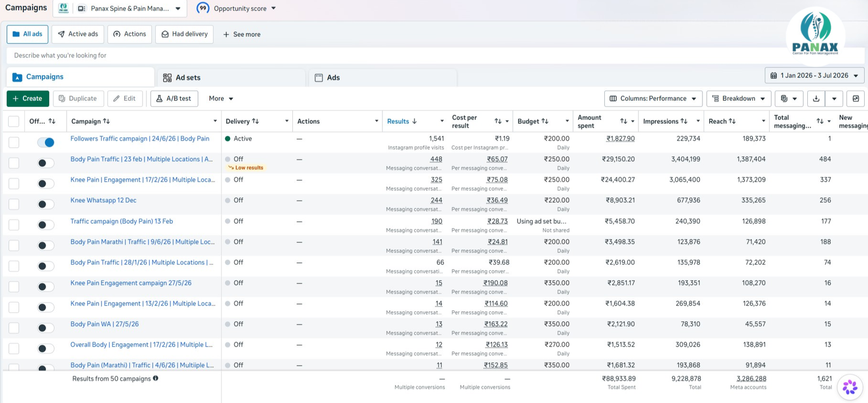Open Body Pain Traffic 28/1/26 campaign link
Viewport: 868px width, 403px height.
[142, 262]
